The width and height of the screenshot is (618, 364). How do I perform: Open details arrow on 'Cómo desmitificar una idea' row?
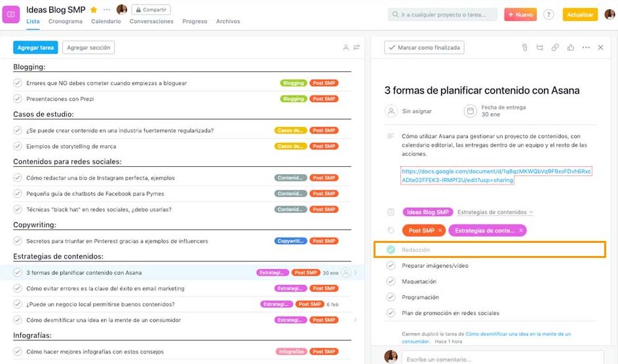(355, 320)
